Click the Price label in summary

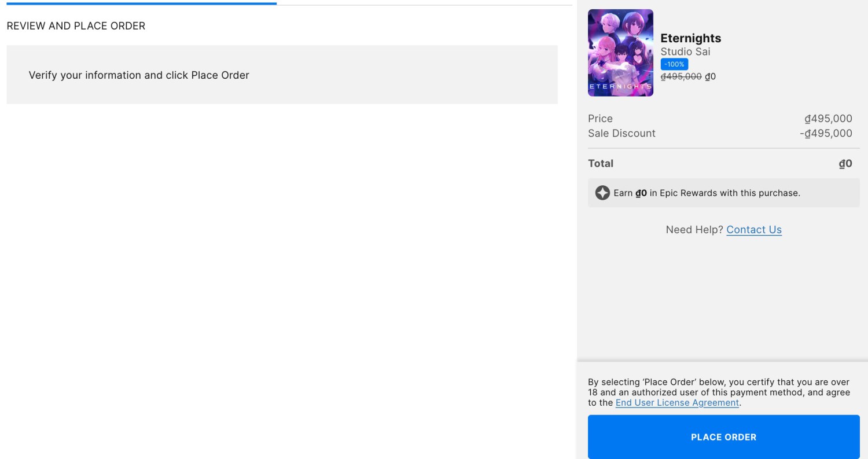[600, 119]
